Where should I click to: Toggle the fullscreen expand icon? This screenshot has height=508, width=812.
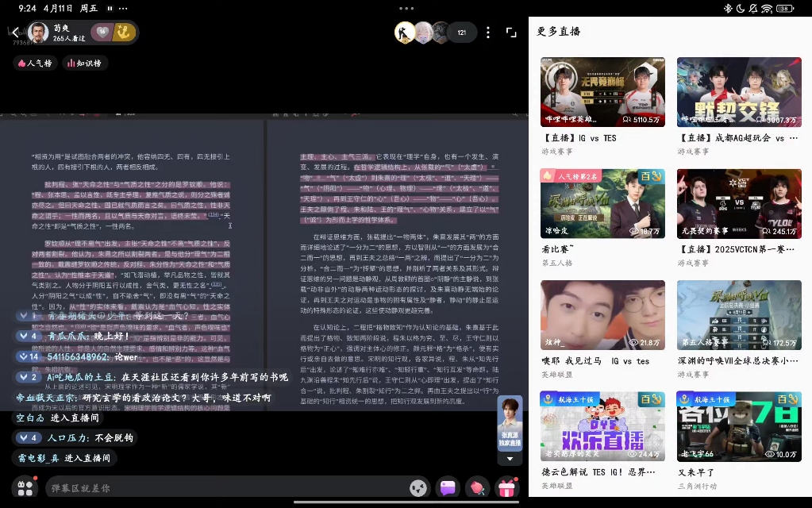[x=511, y=33]
